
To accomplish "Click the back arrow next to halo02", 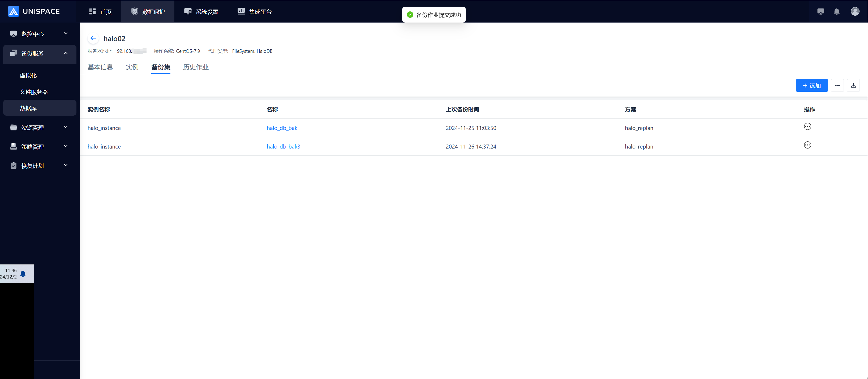I will click(93, 38).
